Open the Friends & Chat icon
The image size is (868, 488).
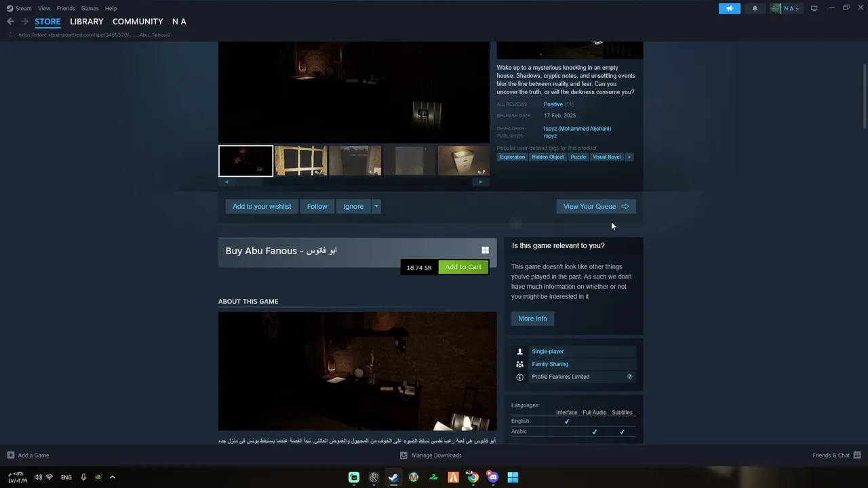[857, 455]
